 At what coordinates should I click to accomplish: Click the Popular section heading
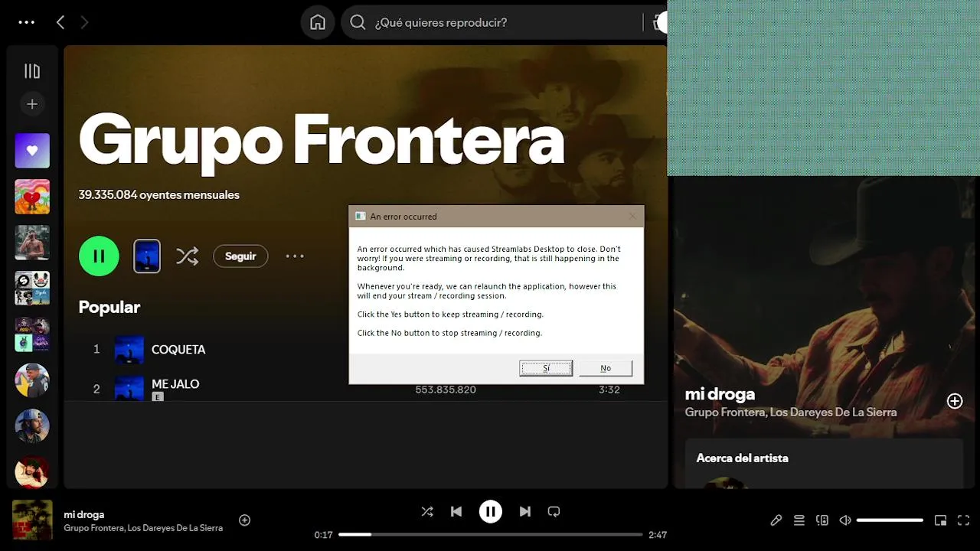pyautogui.click(x=109, y=308)
